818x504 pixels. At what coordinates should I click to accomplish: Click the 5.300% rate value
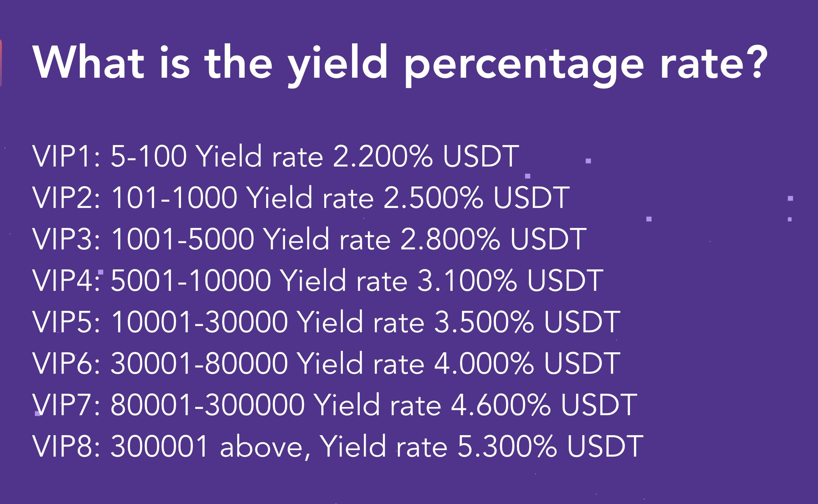507,446
